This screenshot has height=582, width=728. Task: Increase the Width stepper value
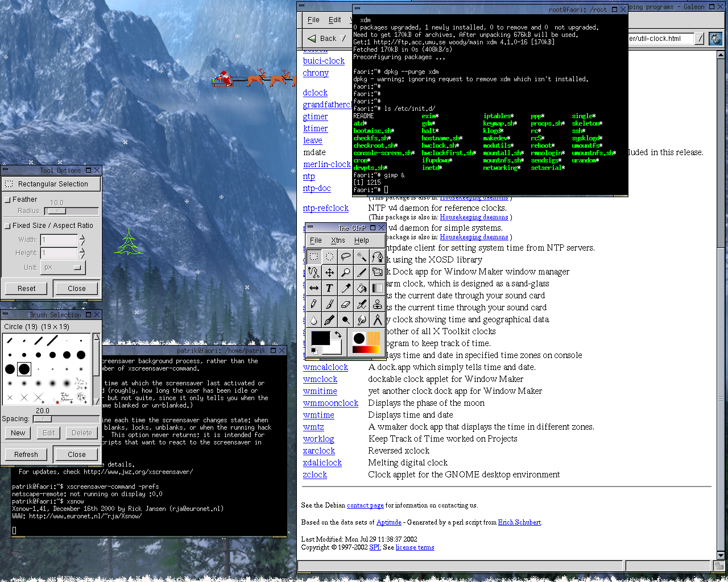pos(82,236)
